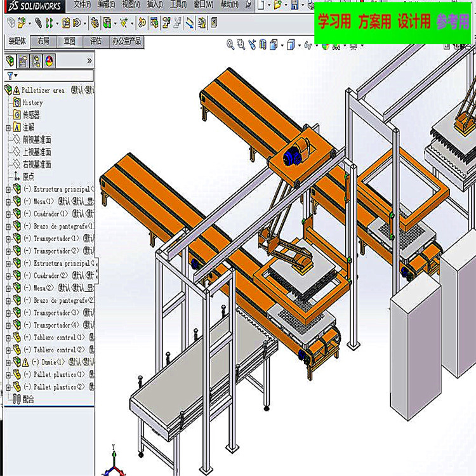
Task: Click Zoom to Area icon
Action: pos(241,45)
